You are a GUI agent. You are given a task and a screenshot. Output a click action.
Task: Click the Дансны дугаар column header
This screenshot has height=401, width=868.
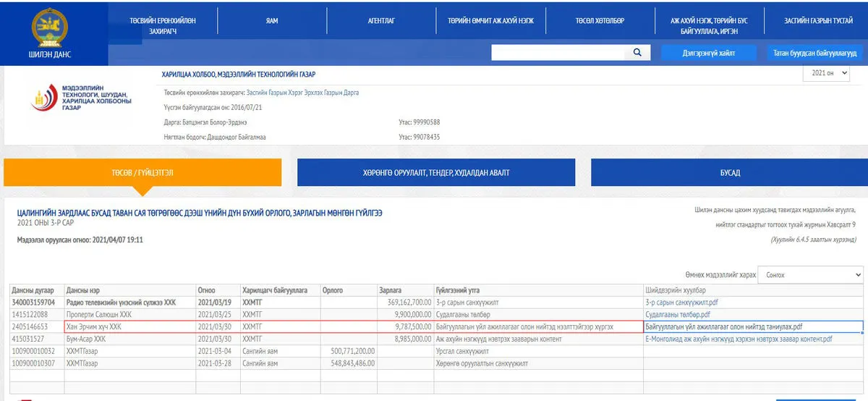pyautogui.click(x=34, y=290)
